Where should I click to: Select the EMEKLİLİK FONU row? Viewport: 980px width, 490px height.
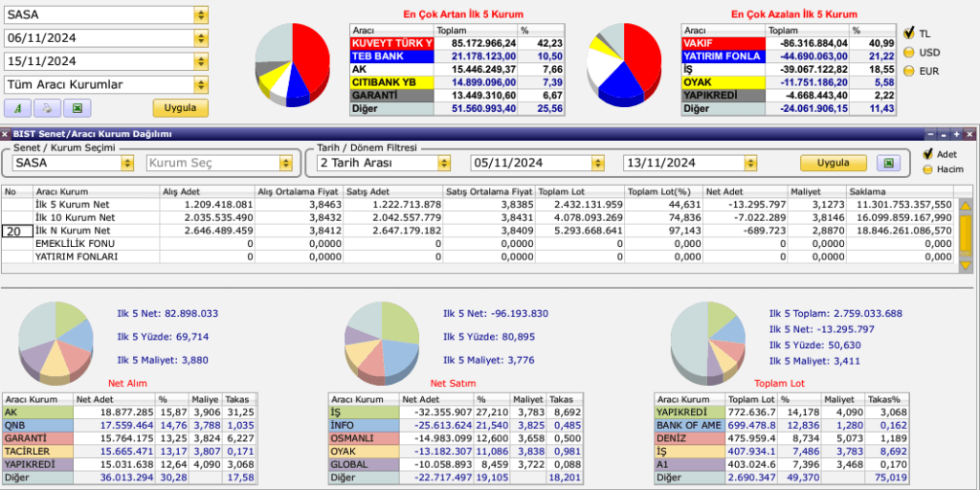[x=479, y=244]
